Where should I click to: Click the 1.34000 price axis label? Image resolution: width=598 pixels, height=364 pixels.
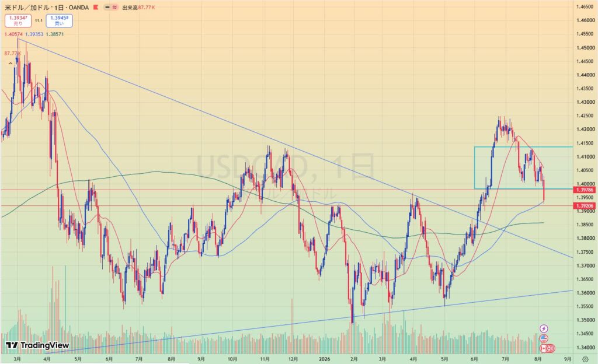[586, 347]
